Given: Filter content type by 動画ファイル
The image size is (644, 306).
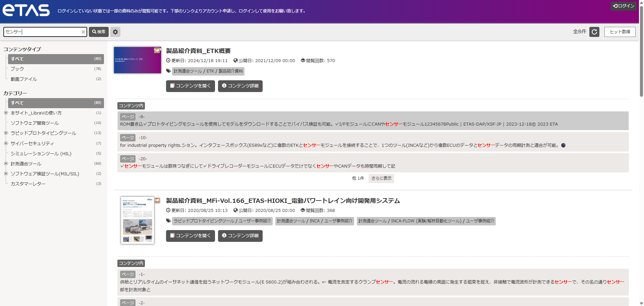Looking at the screenshot, I should (x=24, y=79).
